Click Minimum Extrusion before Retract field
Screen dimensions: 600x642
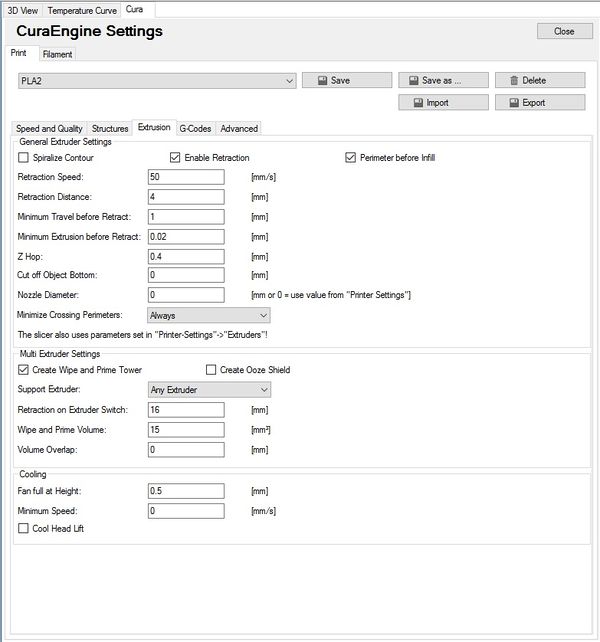click(x=186, y=237)
